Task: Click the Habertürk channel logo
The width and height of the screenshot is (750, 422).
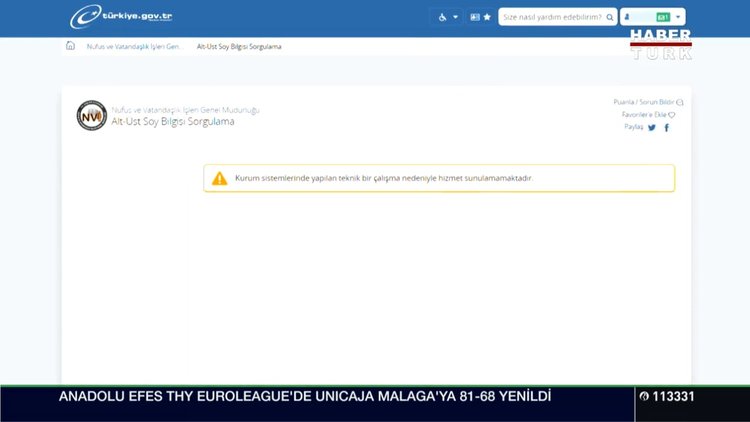Action: click(x=661, y=44)
